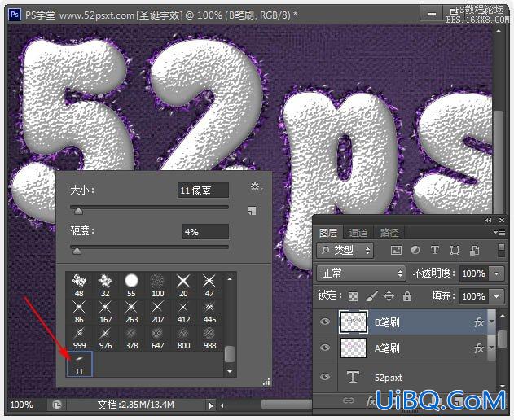Lock transparent pixels checkerboard icon
Viewport: 514px width, 420px height.
click(353, 297)
